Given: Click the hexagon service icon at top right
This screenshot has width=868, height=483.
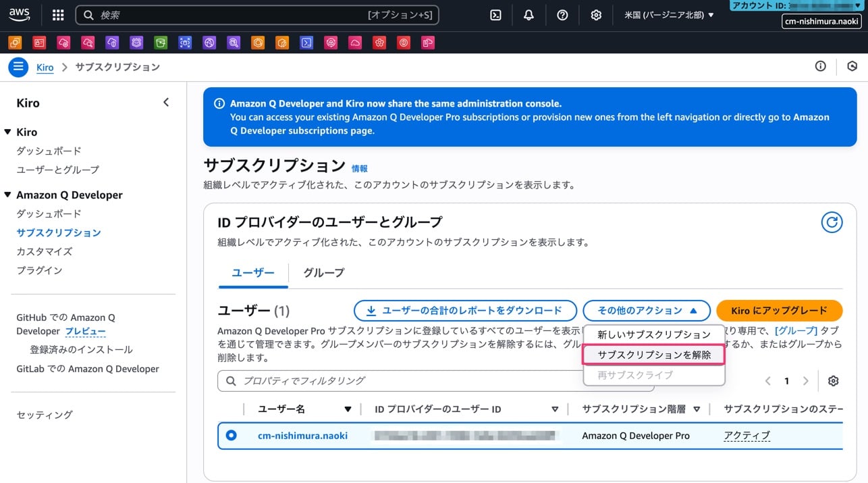Looking at the screenshot, I should [x=852, y=66].
